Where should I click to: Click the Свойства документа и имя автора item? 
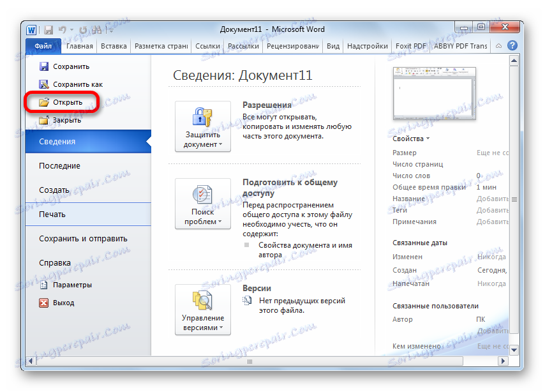(x=305, y=250)
